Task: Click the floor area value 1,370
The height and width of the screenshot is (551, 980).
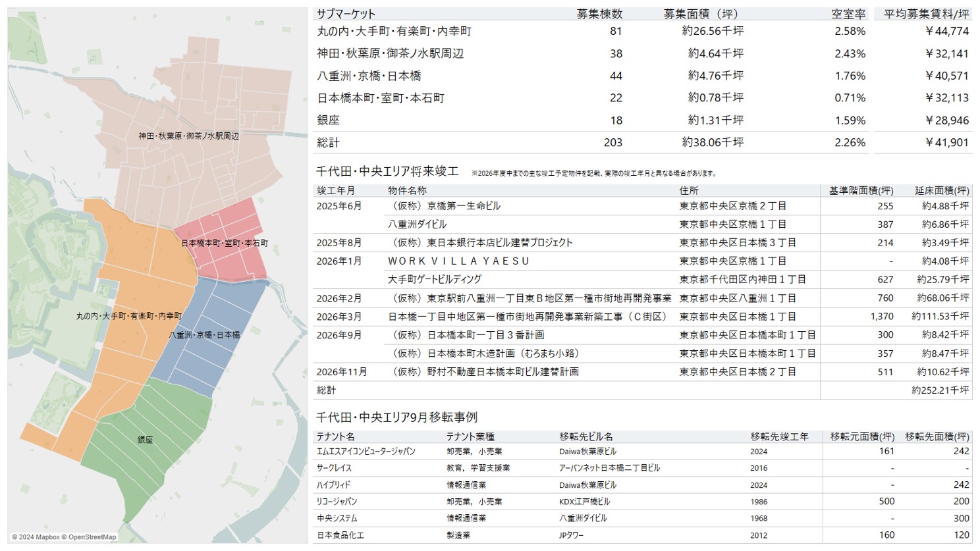Action: click(x=882, y=317)
